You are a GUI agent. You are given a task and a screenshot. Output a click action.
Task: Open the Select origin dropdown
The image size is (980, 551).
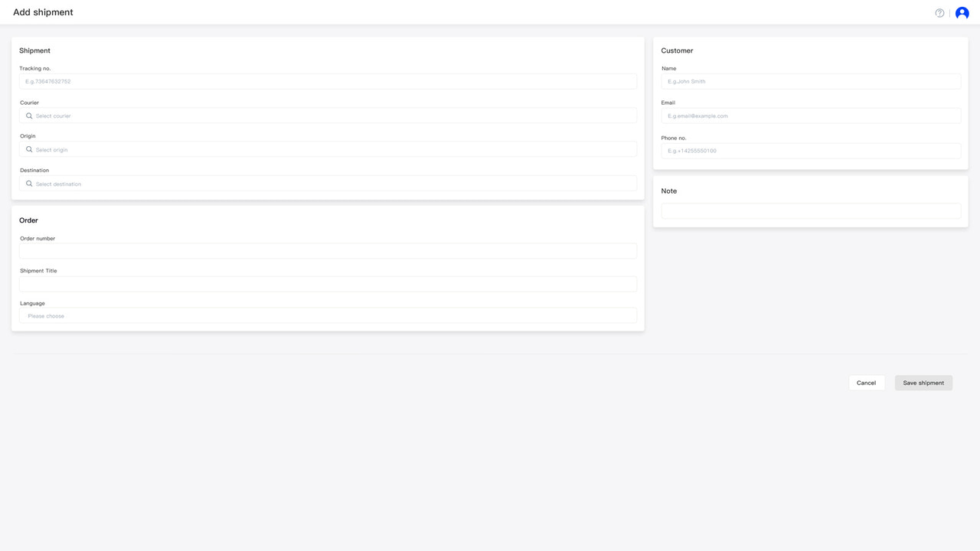328,149
